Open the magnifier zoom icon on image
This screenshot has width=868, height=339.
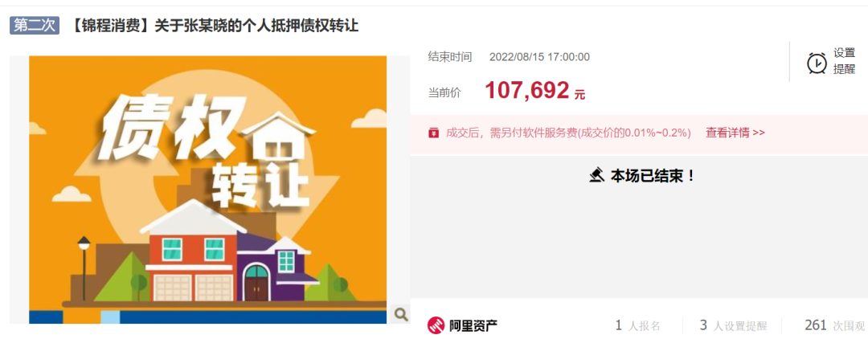(400, 314)
